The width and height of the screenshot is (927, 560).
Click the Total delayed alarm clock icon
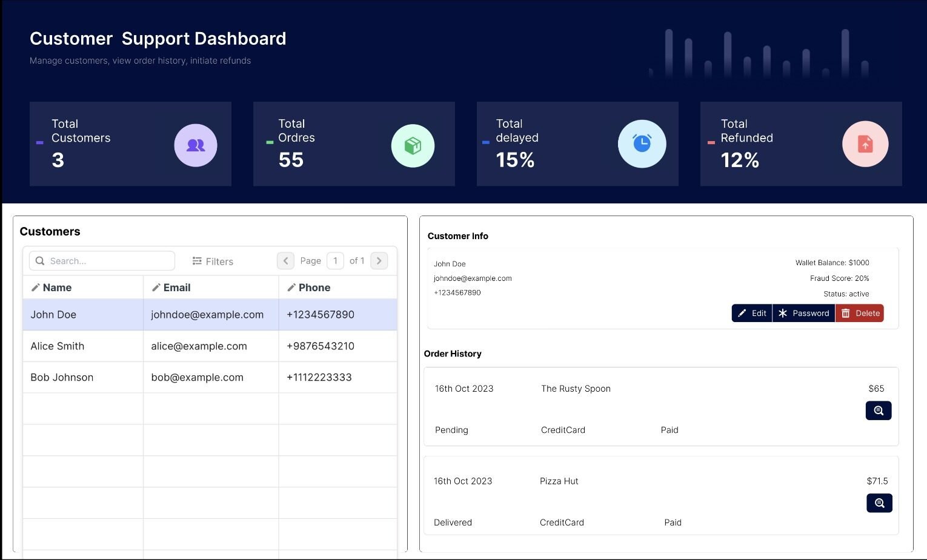point(642,144)
